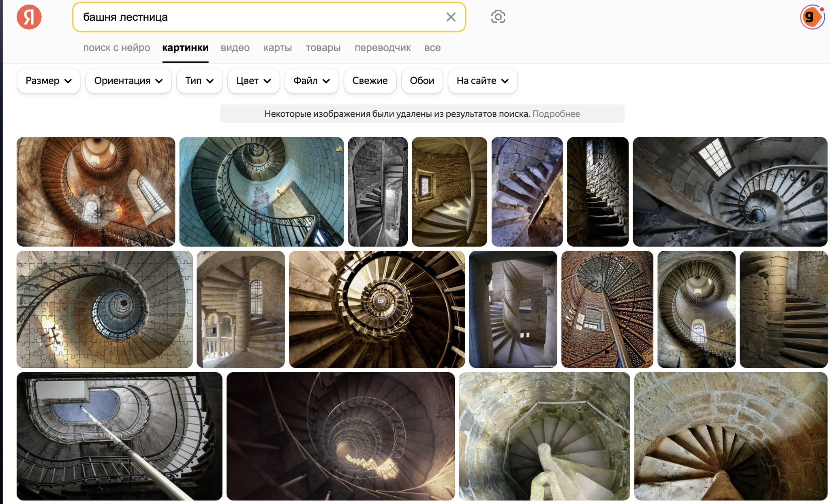Open the Цвет filter dropdown
The width and height of the screenshot is (830, 504).
click(x=253, y=81)
